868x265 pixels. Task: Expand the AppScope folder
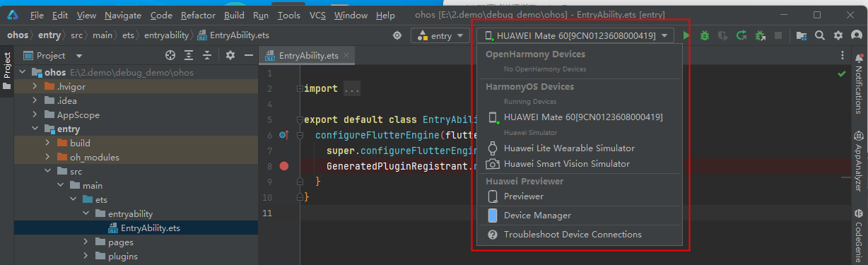[35, 115]
